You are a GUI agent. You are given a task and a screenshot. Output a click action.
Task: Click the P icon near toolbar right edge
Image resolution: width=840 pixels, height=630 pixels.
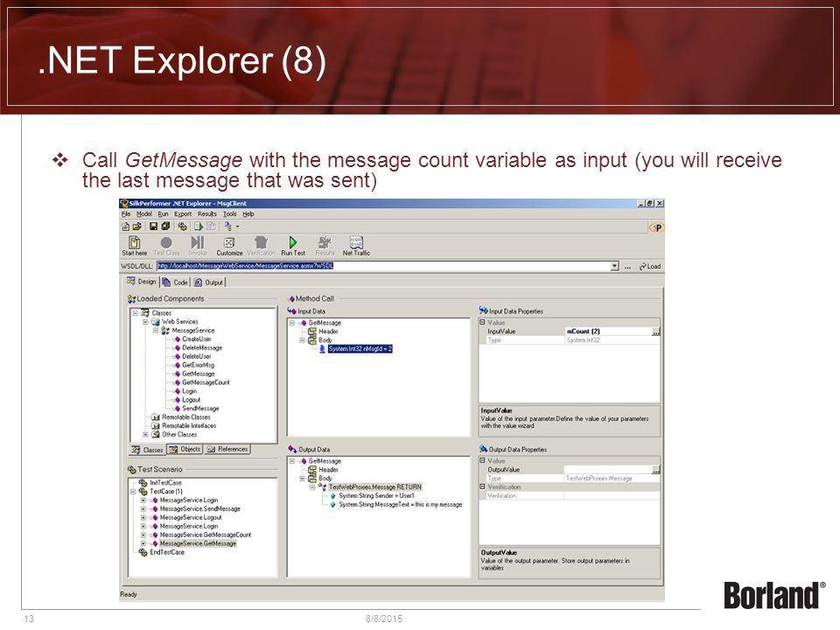click(657, 227)
